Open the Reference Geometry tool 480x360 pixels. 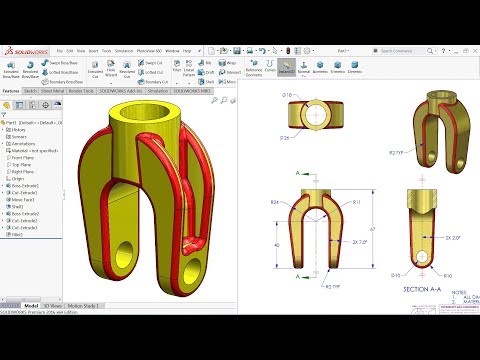(x=254, y=68)
